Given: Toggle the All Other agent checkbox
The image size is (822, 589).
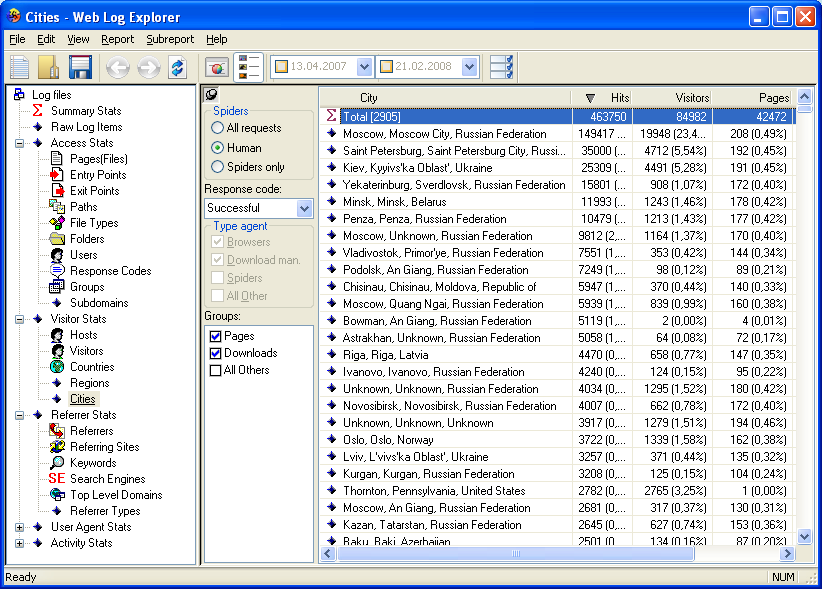Looking at the screenshot, I should tap(217, 296).
